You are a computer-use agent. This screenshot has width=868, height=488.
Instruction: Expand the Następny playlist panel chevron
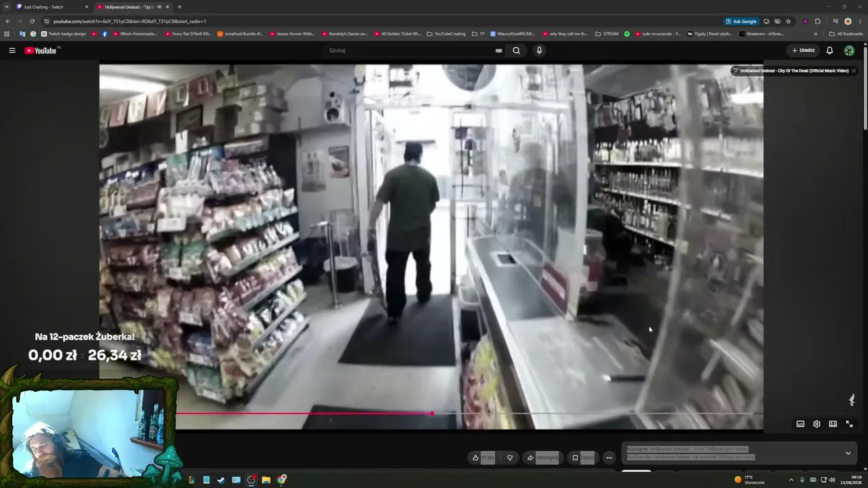tap(848, 453)
